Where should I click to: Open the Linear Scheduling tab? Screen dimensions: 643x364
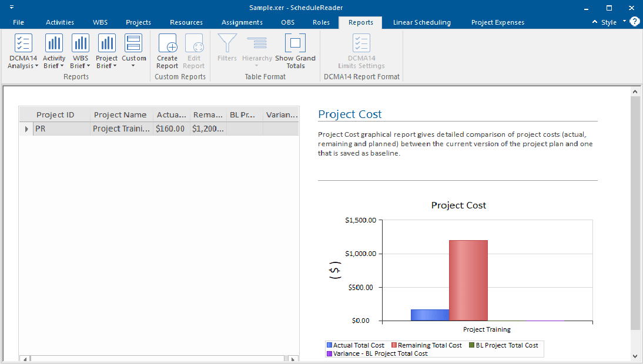click(421, 22)
